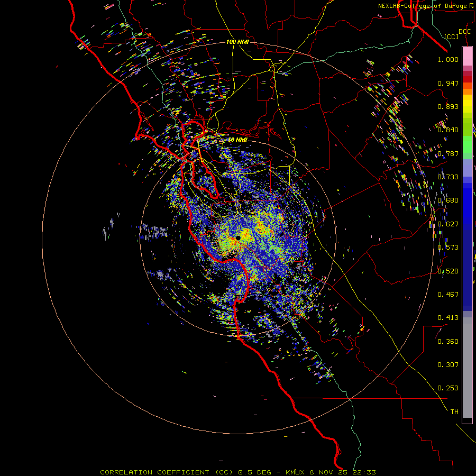Viewport: 476px width, 476px height.
Task: Click the 100 NMI range ring label
Action: [x=237, y=42]
